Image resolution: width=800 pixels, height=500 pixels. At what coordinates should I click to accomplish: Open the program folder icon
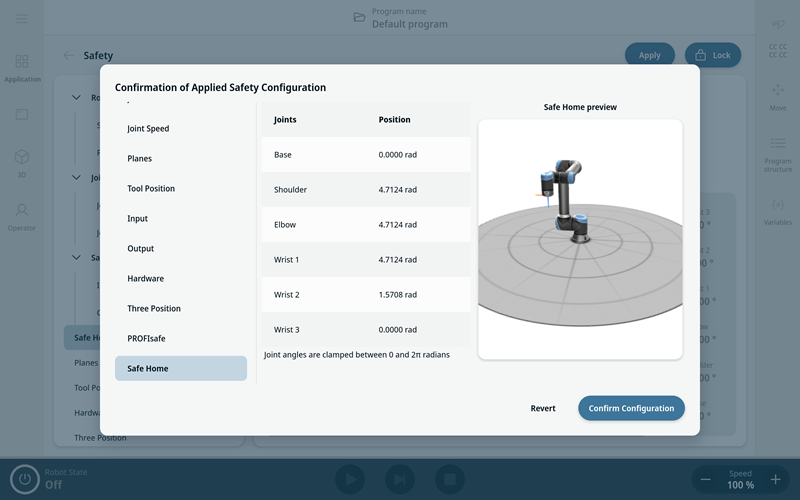tap(359, 18)
